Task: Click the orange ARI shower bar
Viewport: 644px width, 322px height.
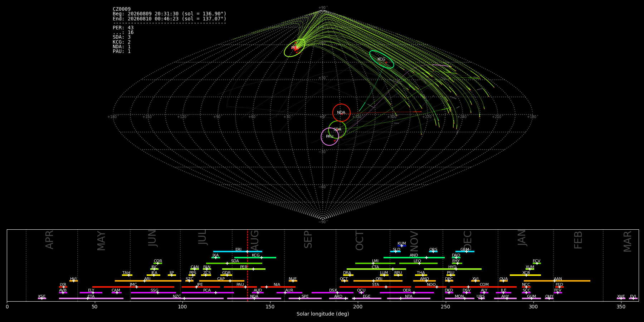Action: 148,281
